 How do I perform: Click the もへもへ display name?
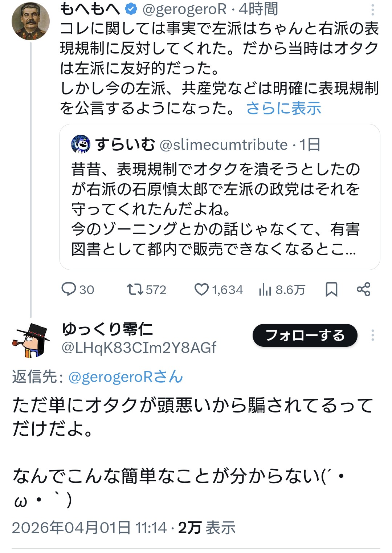coord(90,9)
